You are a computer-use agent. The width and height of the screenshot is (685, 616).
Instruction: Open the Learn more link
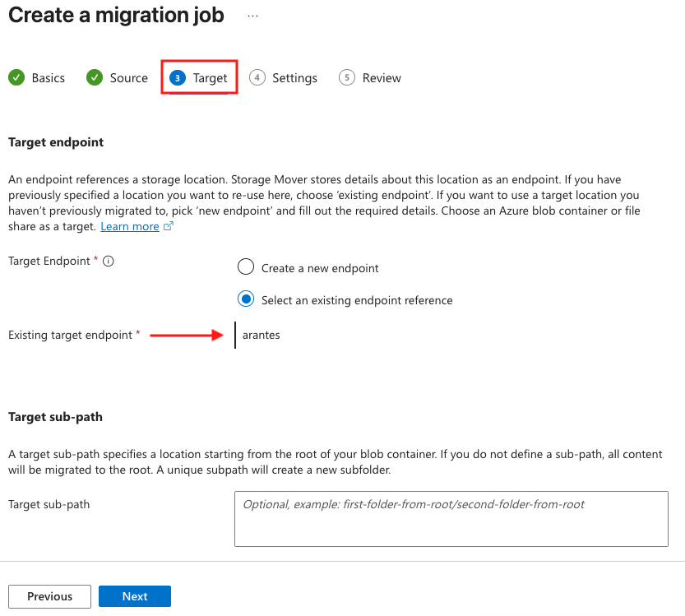pos(130,226)
